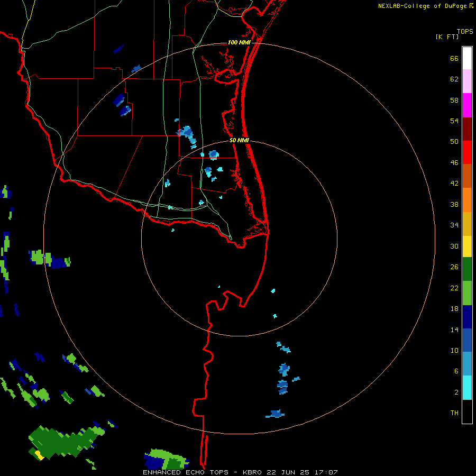Click the [K FT] units label
Screen dimensions: 476x476
click(x=447, y=36)
